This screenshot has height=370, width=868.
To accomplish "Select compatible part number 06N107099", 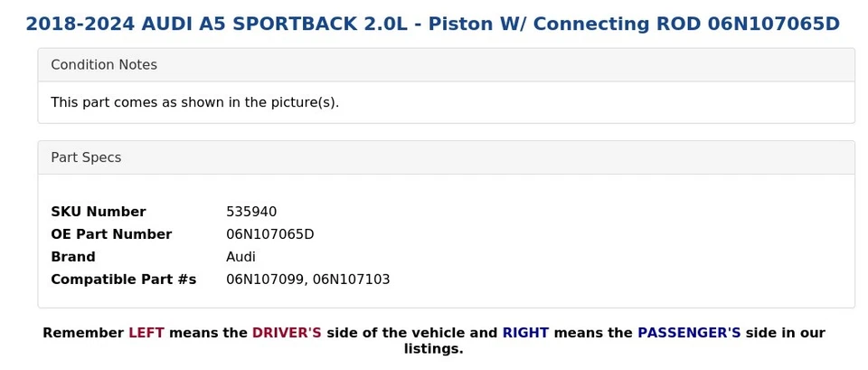I will coord(266,280).
